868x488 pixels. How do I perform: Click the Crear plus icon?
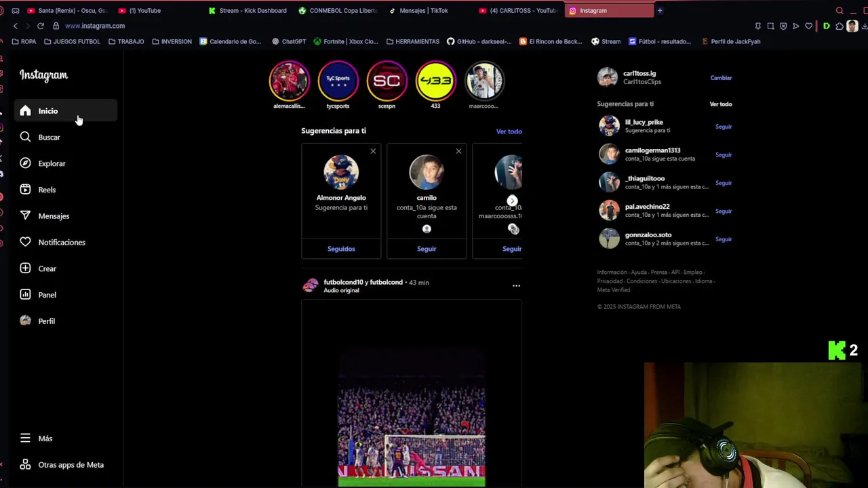pyautogui.click(x=25, y=268)
